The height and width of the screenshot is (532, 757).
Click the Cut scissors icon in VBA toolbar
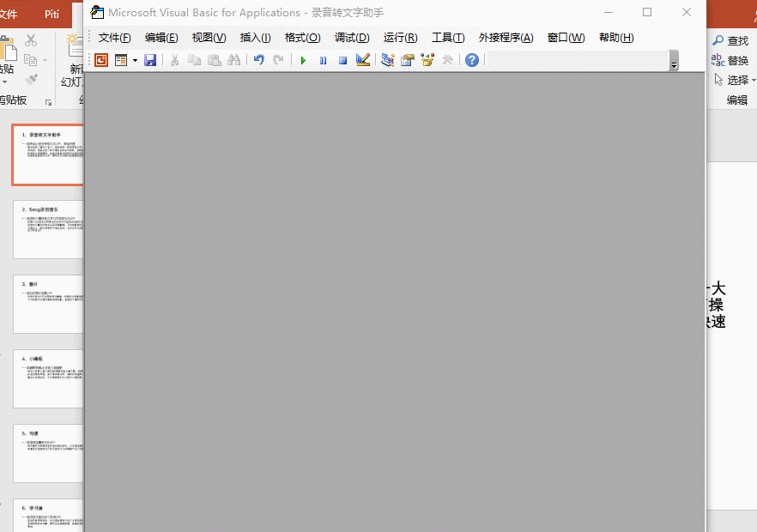pos(174,60)
